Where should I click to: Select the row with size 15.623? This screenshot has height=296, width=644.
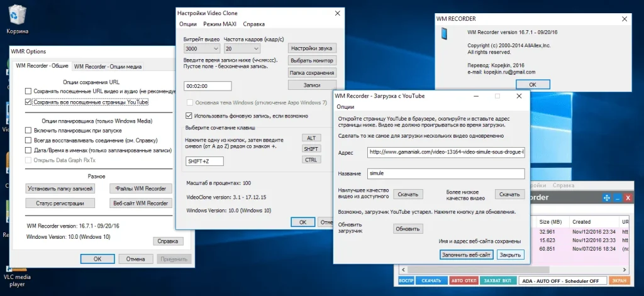(579, 240)
